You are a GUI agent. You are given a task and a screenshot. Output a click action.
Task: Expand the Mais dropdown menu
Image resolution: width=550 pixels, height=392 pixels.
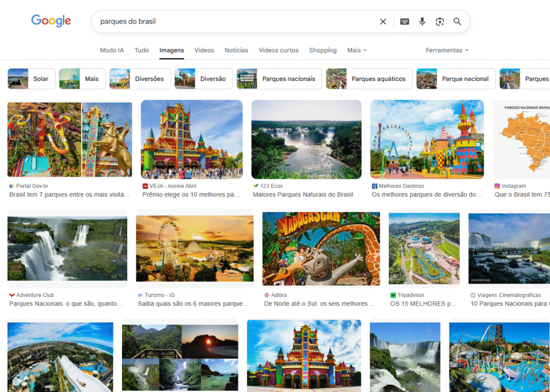tap(357, 50)
